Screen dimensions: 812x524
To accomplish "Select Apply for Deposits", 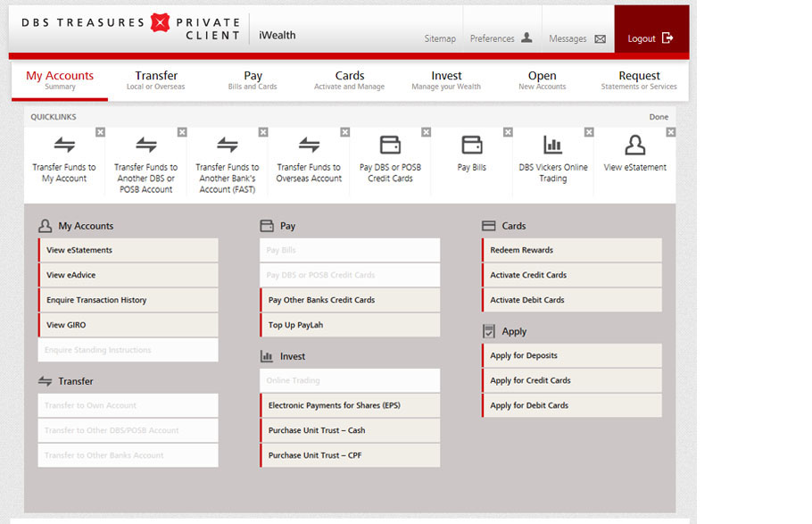I will point(572,355).
